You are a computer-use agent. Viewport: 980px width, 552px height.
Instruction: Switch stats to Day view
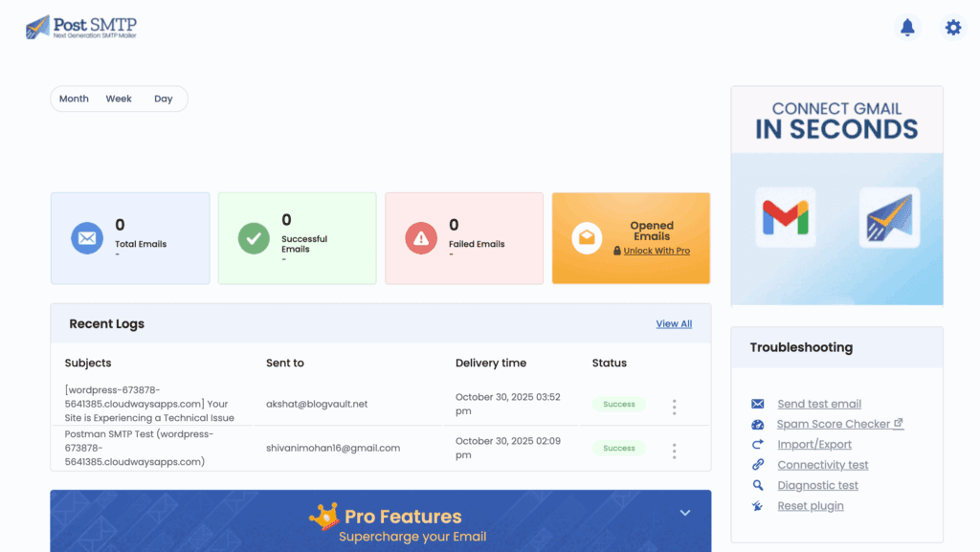point(163,99)
